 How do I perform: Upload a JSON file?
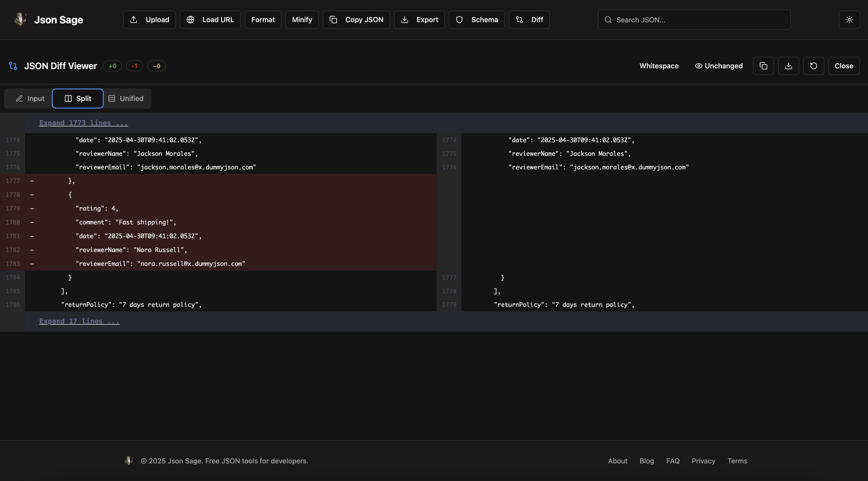(149, 20)
